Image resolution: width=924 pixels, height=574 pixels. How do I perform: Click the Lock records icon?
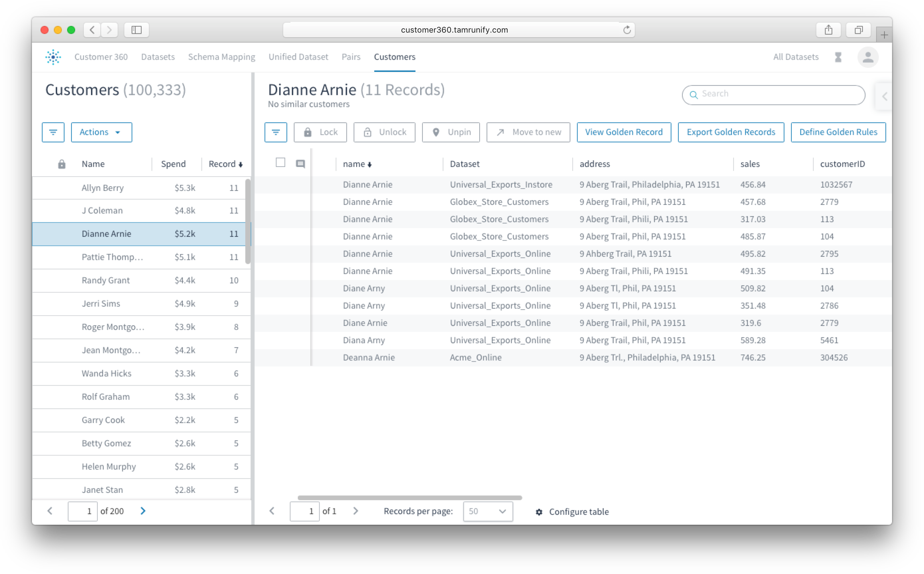pos(320,132)
